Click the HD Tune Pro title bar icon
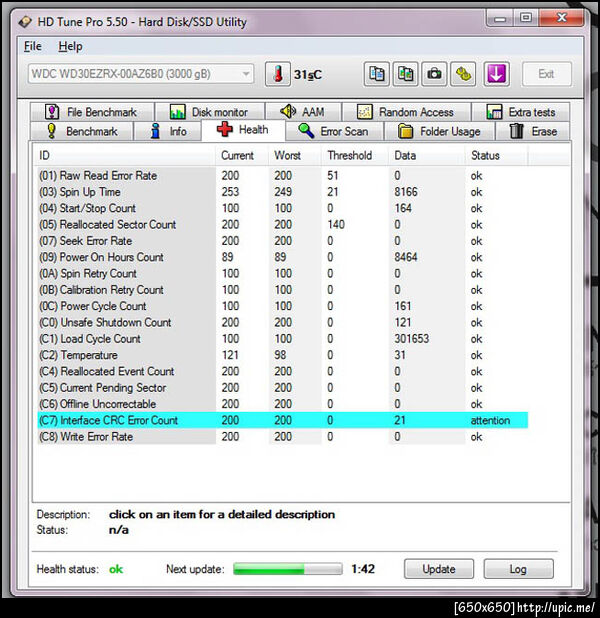Screen dimensions: 600x618 coord(25,21)
